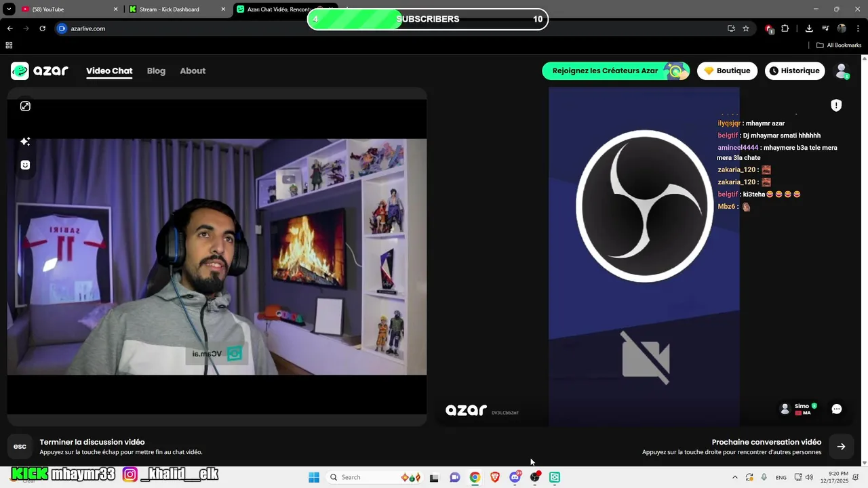Viewport: 868px width, 488px height.
Task: Open Brave browser from the taskbar
Action: coord(495,477)
